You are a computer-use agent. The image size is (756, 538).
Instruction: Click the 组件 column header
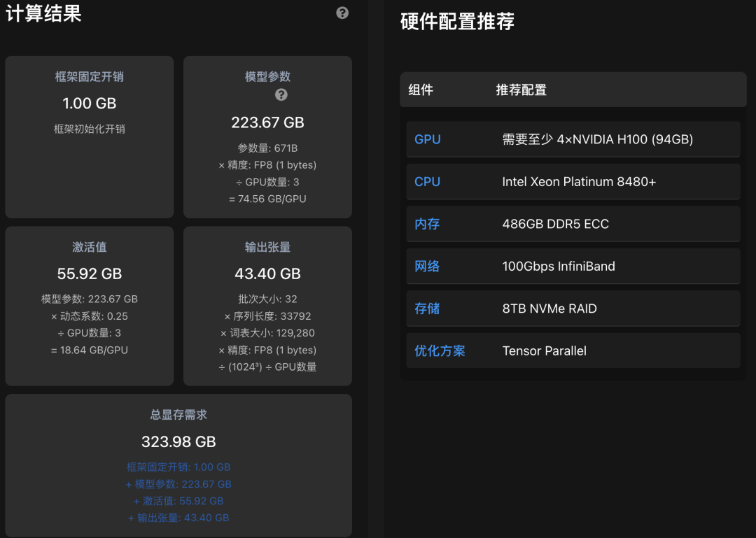pyautogui.click(x=421, y=90)
